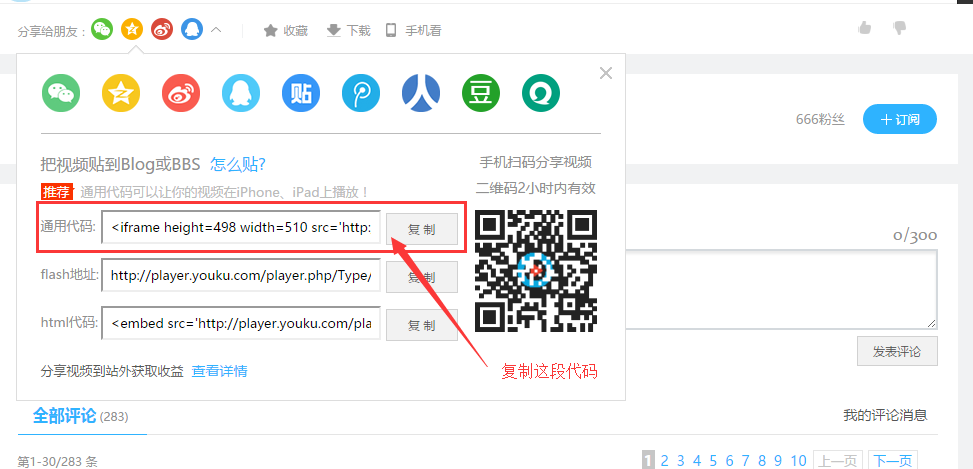Screen dimensions: 973x469
Task: Click 收藏 to favorite the video
Action: (286, 30)
